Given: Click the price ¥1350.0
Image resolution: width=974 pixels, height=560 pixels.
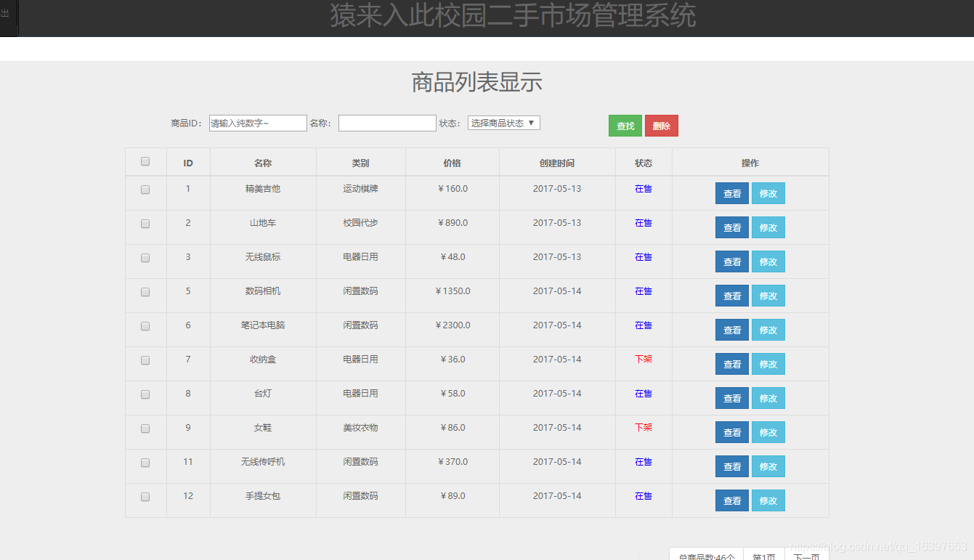Looking at the screenshot, I should (452, 291).
